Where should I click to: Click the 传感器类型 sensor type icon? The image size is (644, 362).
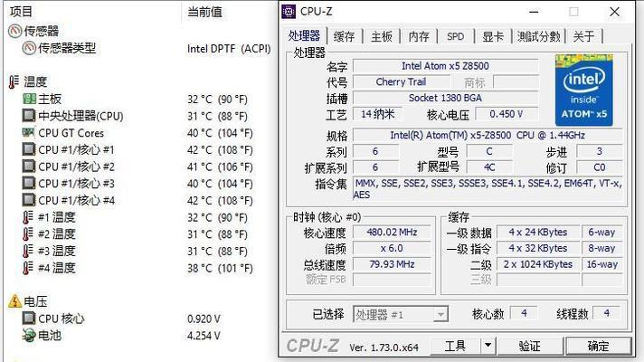[x=29, y=48]
